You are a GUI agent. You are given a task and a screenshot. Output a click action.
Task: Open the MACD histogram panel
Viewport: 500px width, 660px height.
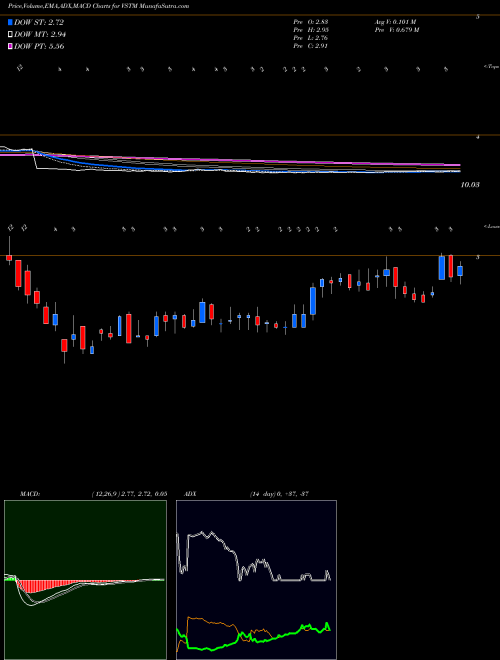(x=85, y=580)
